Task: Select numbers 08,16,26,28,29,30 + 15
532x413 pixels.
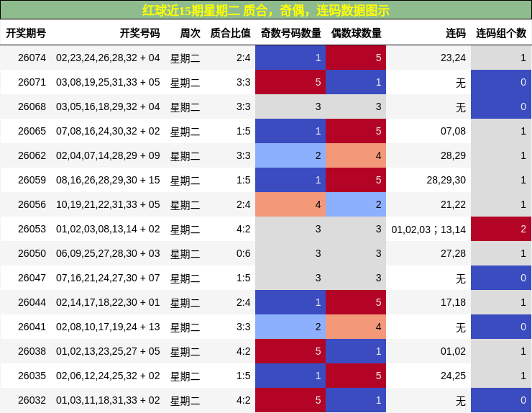Action: click(108, 180)
